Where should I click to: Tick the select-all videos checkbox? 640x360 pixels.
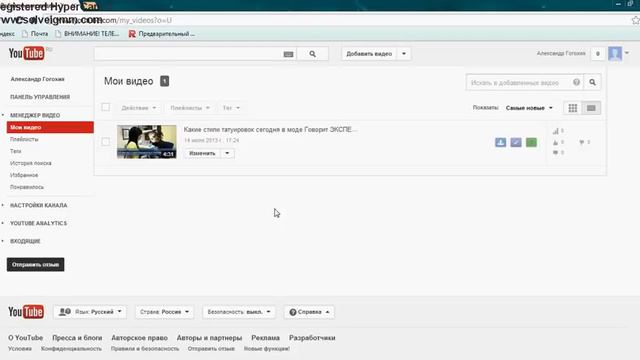106,107
